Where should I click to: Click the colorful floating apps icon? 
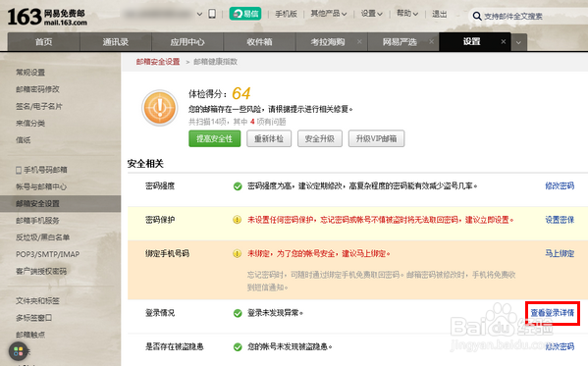18,351
